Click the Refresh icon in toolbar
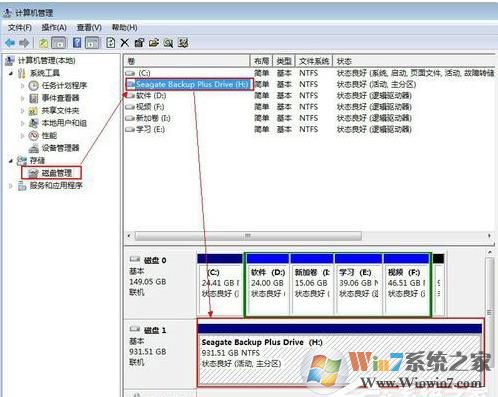Image resolution: width=498 pixels, height=397 pixels. [x=111, y=43]
